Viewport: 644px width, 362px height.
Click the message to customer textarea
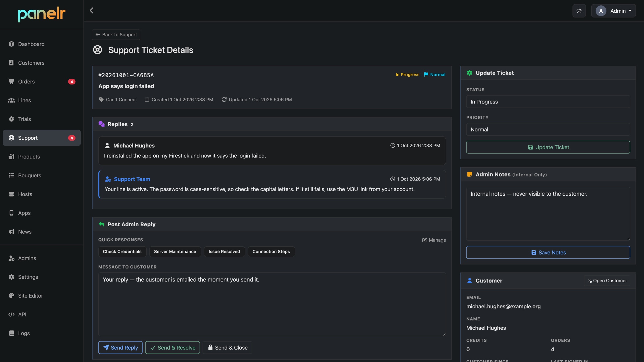272,304
